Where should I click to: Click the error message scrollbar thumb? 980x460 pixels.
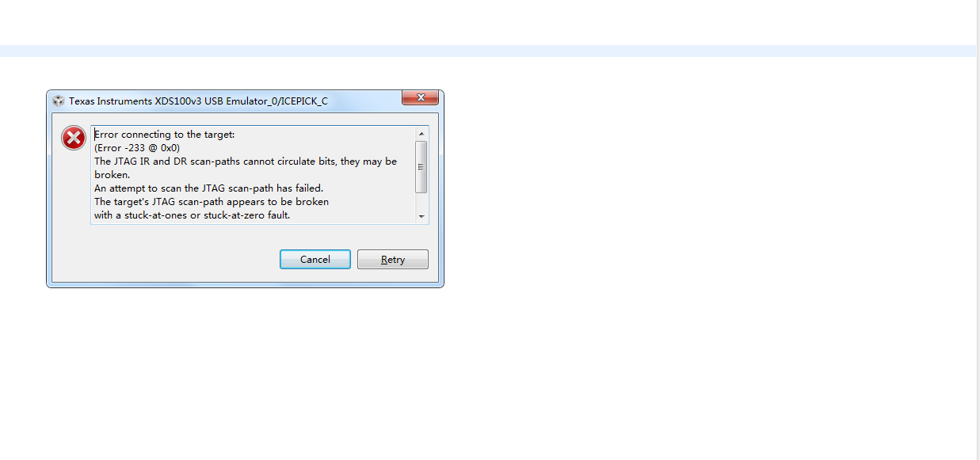pos(421,166)
